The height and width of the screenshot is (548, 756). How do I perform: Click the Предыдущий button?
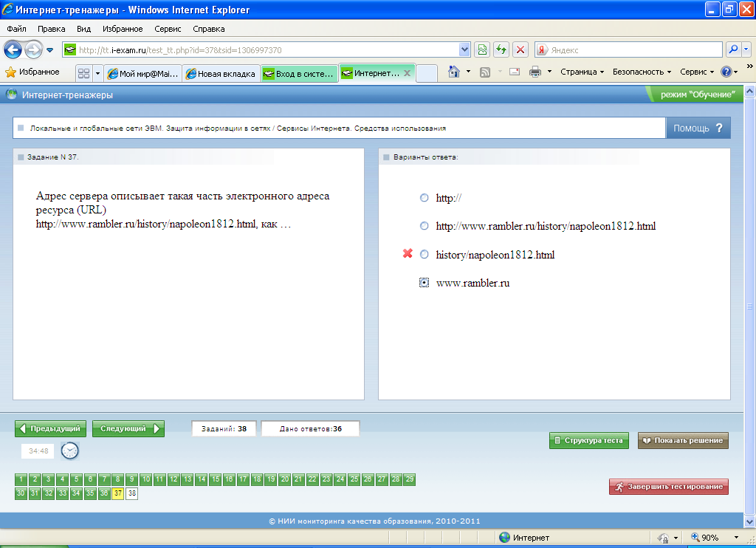point(51,428)
